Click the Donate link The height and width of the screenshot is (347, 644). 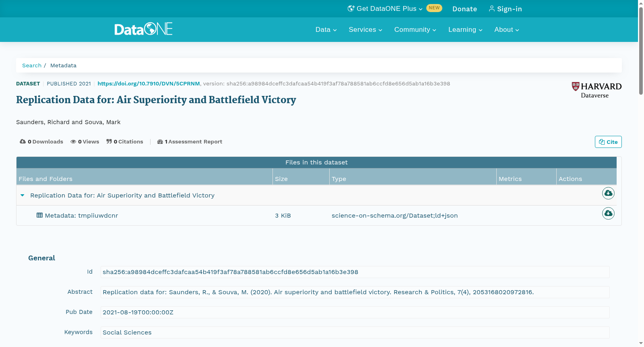(x=464, y=9)
